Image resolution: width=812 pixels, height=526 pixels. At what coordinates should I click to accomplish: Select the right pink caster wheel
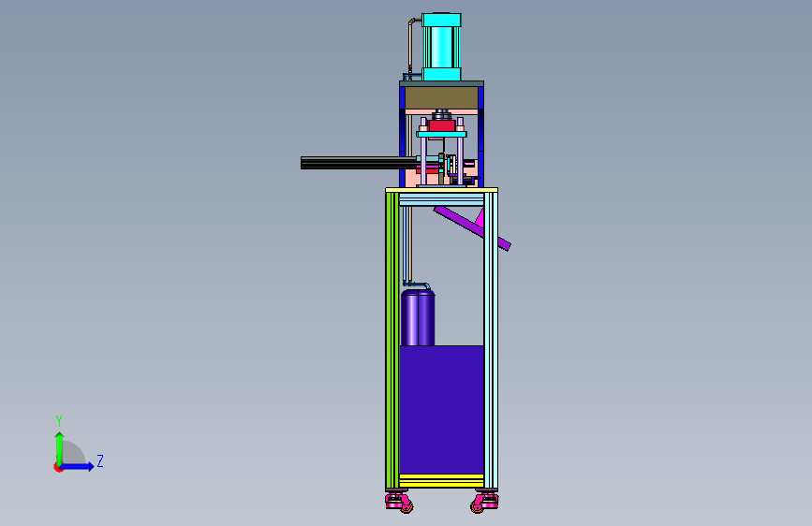484,504
